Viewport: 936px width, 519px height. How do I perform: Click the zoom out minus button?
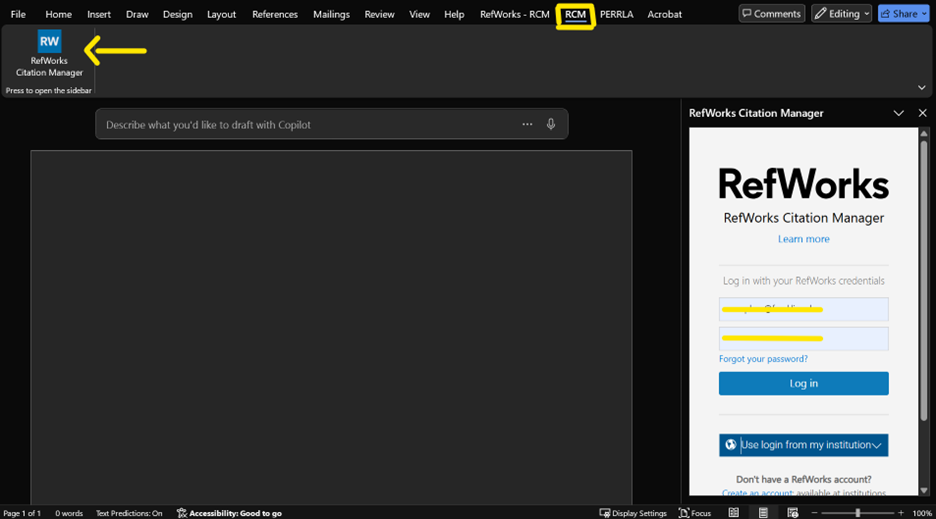(814, 513)
